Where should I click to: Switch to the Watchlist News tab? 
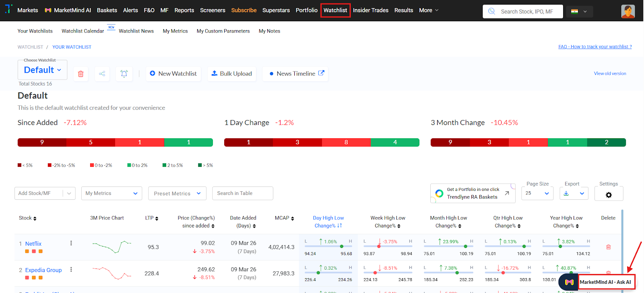136,31
